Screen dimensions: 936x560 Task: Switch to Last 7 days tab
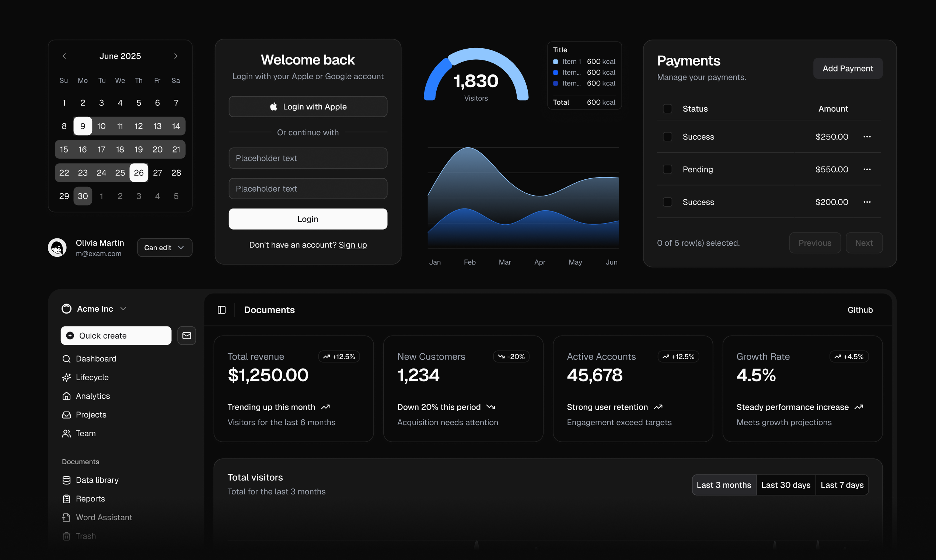[x=842, y=485]
